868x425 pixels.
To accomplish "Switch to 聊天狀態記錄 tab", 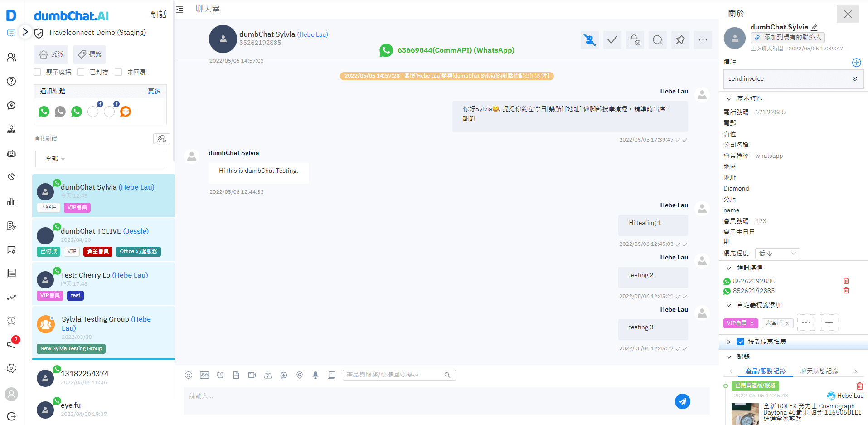I will 820,371.
